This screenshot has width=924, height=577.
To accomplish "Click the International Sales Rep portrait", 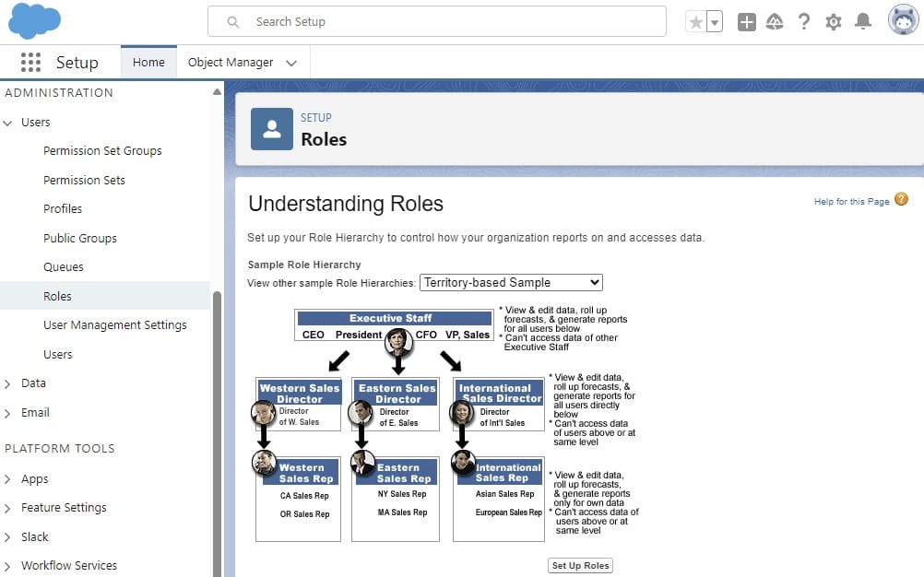I will (464, 463).
